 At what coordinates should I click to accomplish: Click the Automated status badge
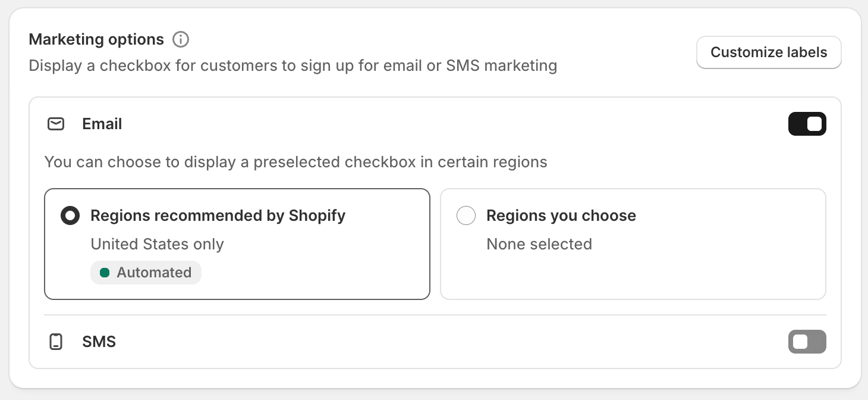click(146, 273)
